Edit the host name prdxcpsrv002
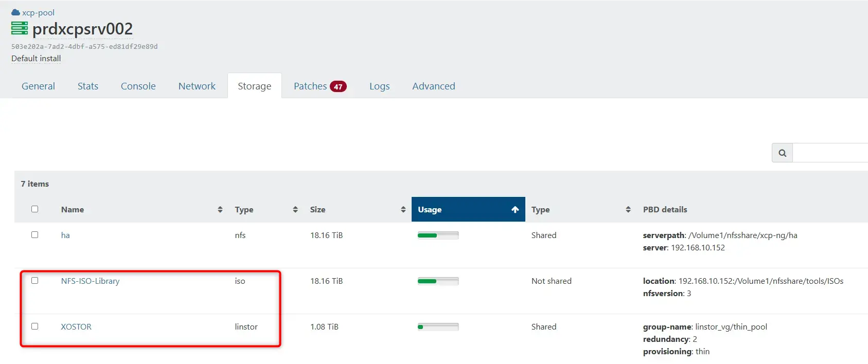868x364 pixels. coord(82,29)
